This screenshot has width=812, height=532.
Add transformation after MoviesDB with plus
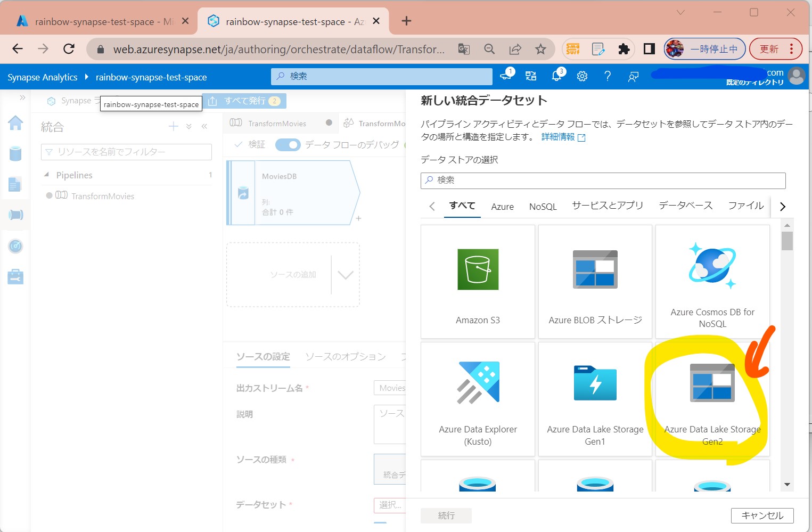(x=358, y=218)
